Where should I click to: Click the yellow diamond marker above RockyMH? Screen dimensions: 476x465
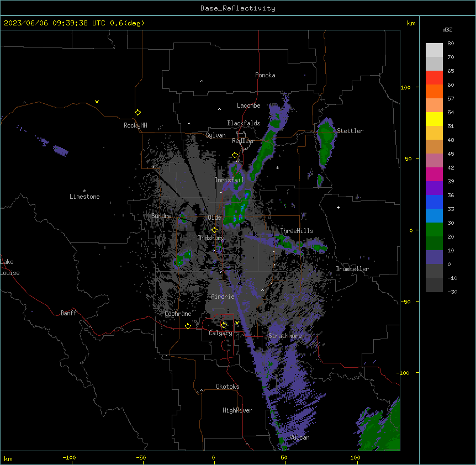click(x=137, y=113)
